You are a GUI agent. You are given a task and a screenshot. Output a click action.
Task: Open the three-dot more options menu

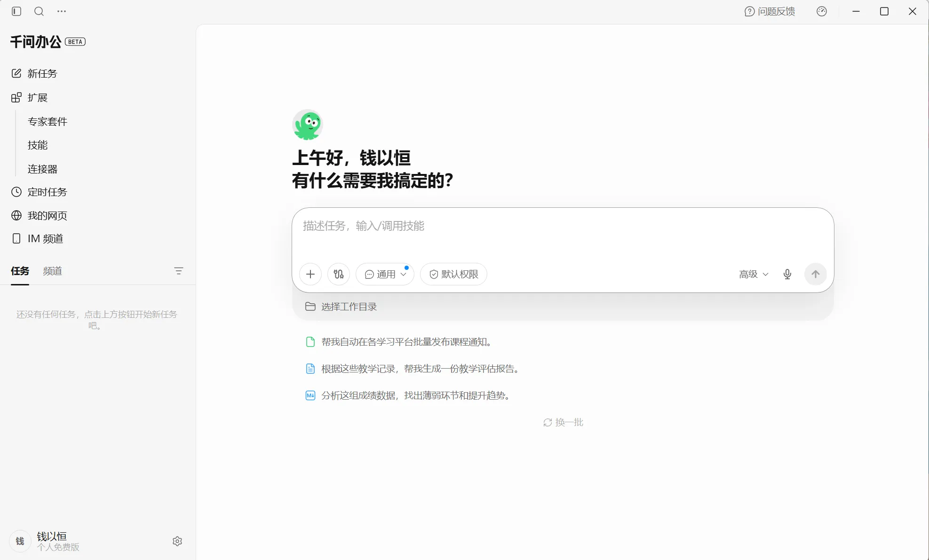coord(62,11)
